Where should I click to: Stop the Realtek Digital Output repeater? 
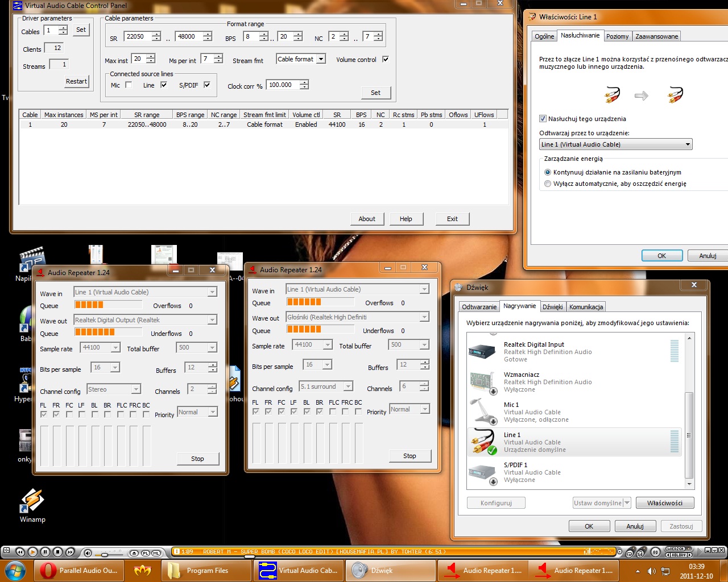click(197, 459)
